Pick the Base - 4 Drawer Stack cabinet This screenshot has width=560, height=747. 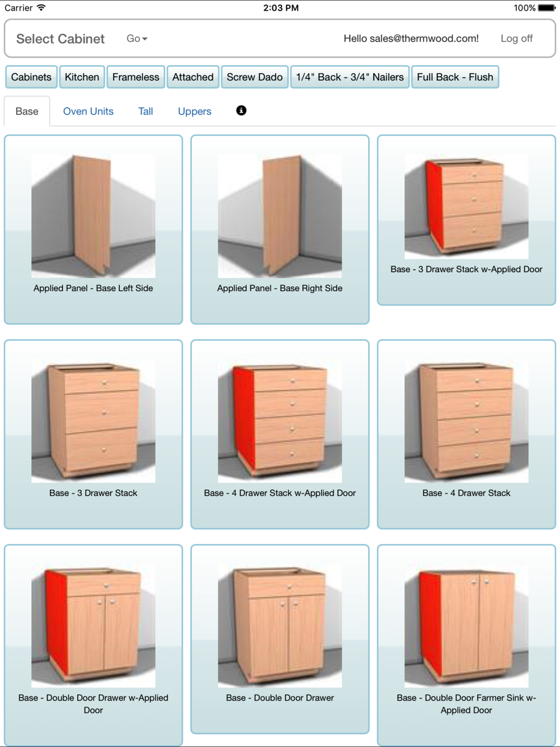click(x=466, y=434)
